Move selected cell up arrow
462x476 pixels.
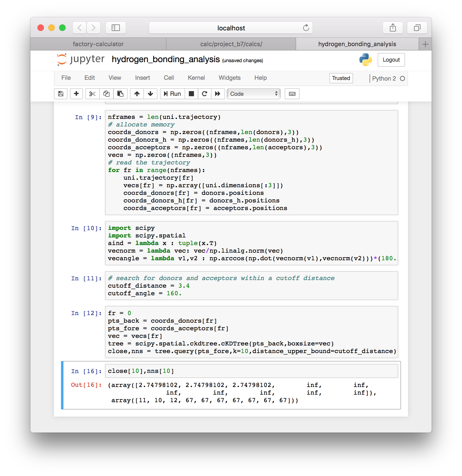tap(137, 94)
